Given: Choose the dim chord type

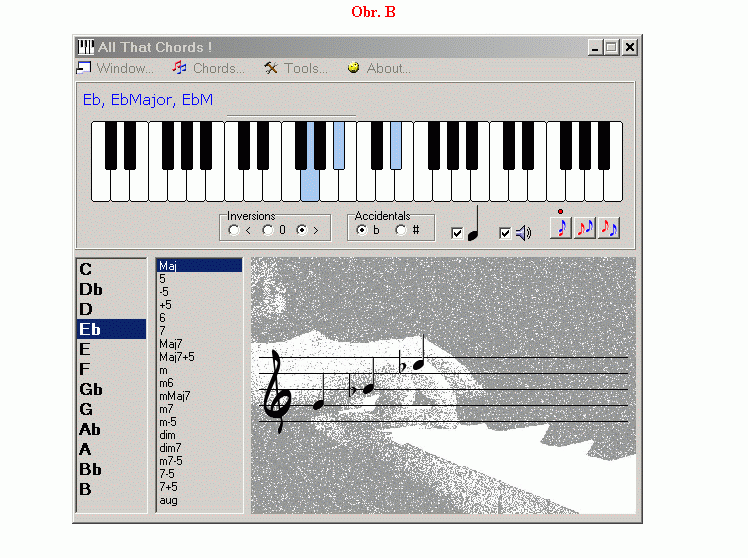Looking at the screenshot, I should tap(199, 435).
